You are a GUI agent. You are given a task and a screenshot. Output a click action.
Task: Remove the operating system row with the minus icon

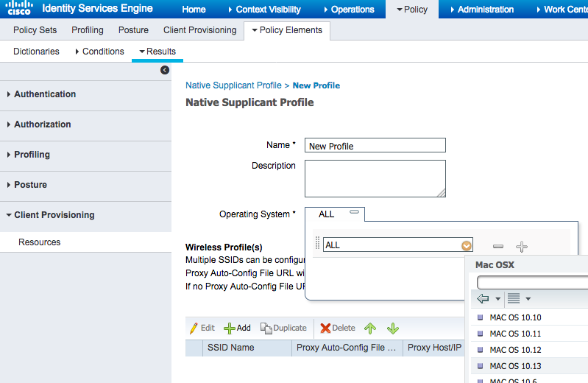(498, 246)
